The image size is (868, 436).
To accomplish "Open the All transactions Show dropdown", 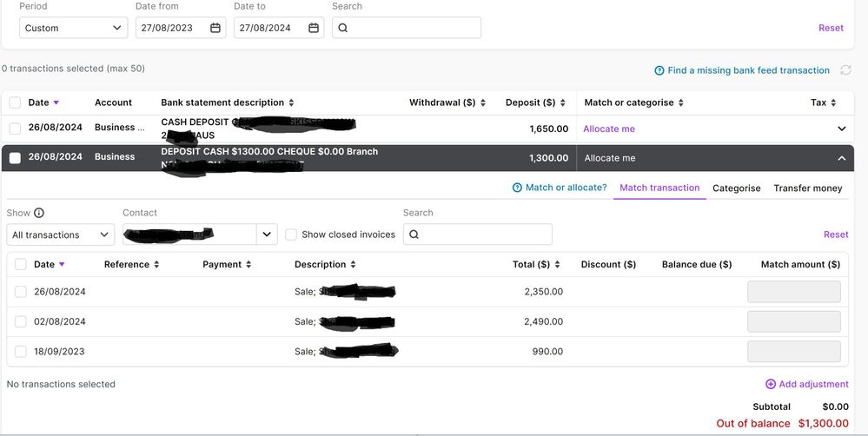I will click(60, 235).
